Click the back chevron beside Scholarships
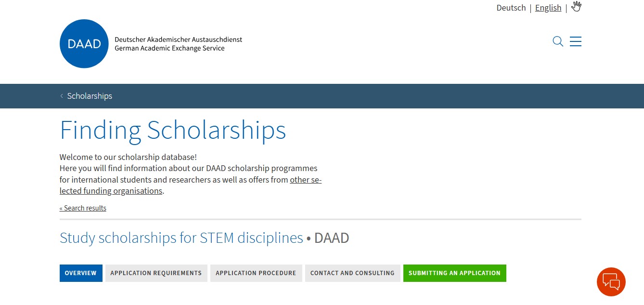This screenshot has height=305, width=644. (x=62, y=96)
